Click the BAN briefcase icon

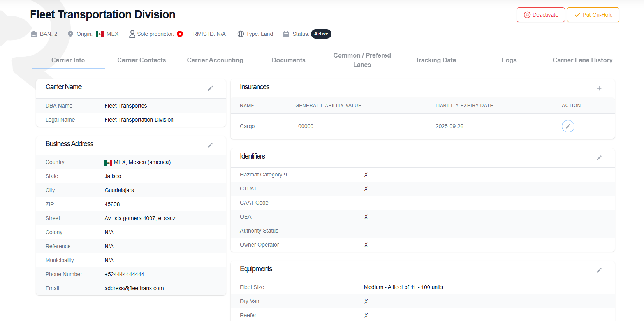click(x=34, y=34)
